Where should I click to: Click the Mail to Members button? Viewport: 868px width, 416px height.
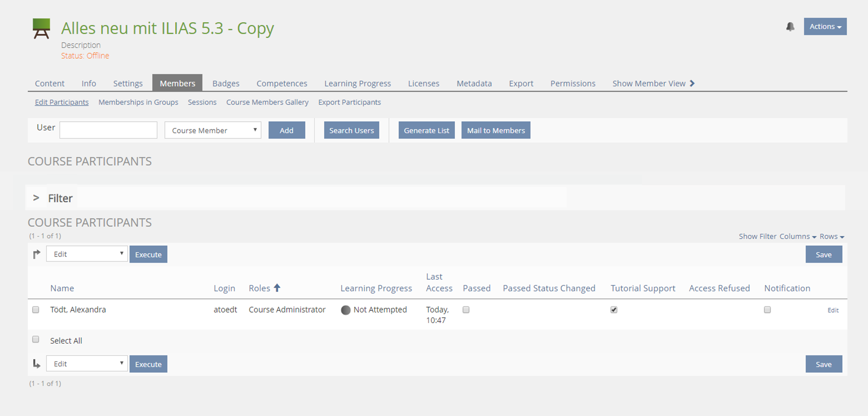point(495,130)
